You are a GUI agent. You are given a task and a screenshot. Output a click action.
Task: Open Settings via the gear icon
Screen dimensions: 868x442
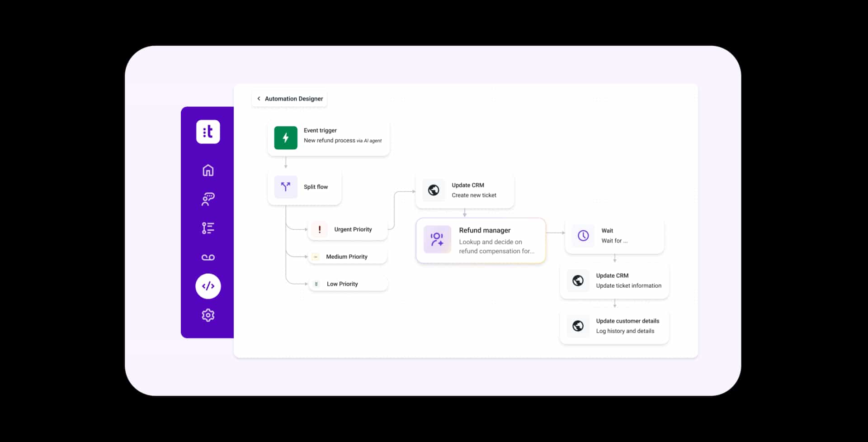208,315
